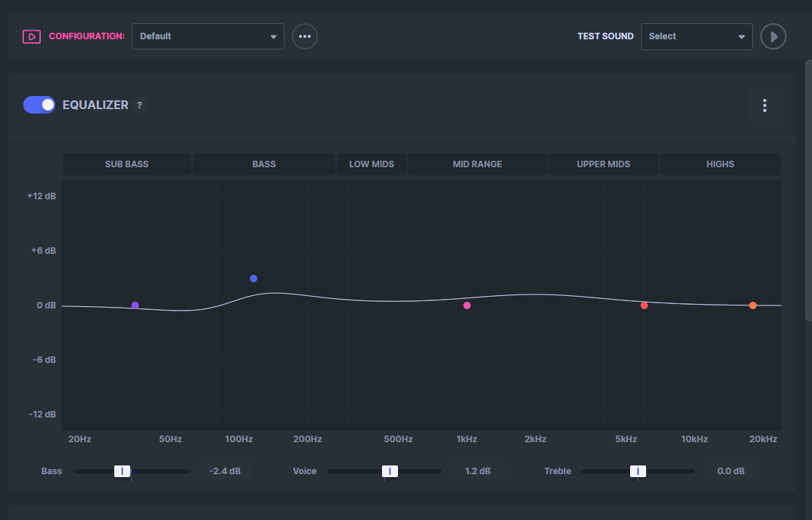Click the Voice 1.2 dB value field
This screenshot has height=520, width=812.
point(477,471)
